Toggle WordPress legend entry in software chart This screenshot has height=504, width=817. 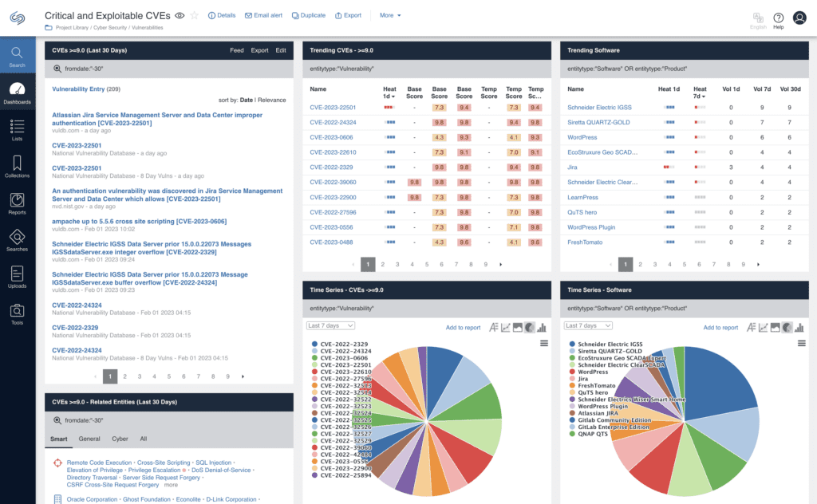(589, 372)
